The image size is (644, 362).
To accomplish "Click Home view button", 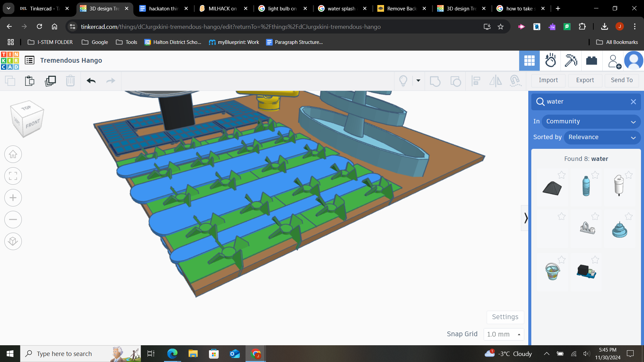I will [x=13, y=155].
